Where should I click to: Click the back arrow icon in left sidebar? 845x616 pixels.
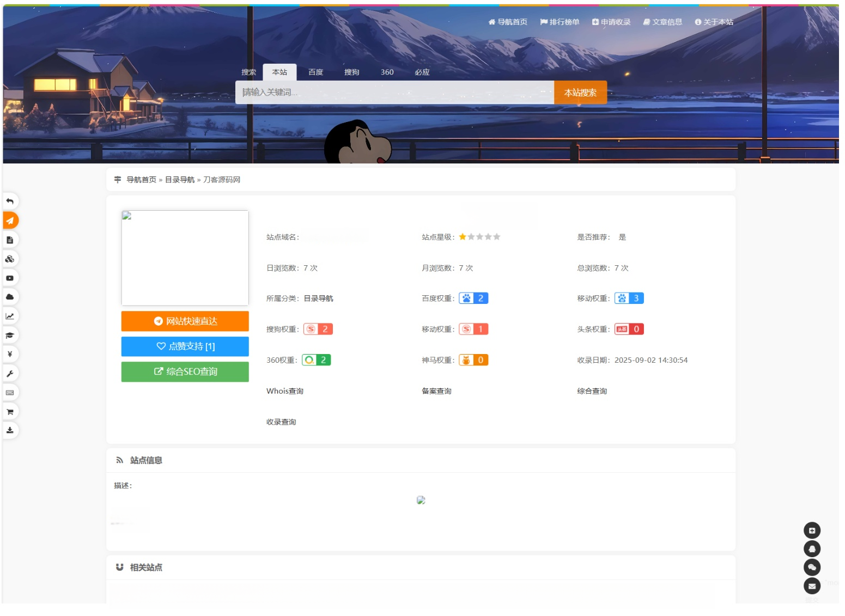pos(9,201)
